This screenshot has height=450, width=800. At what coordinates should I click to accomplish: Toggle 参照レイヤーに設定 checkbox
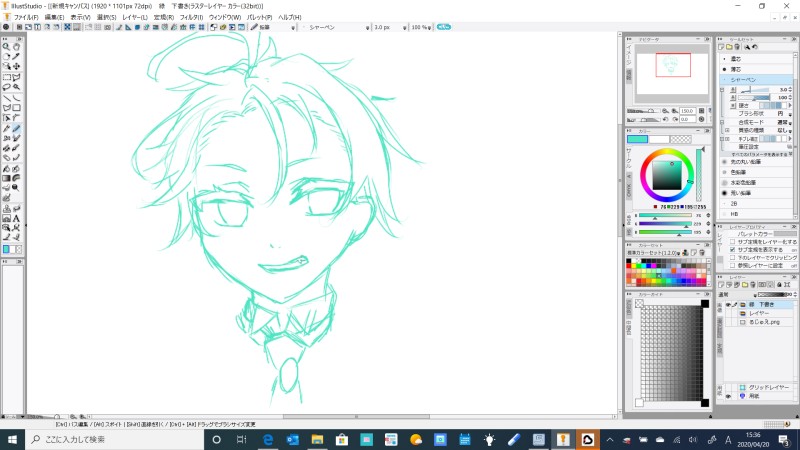coord(733,265)
